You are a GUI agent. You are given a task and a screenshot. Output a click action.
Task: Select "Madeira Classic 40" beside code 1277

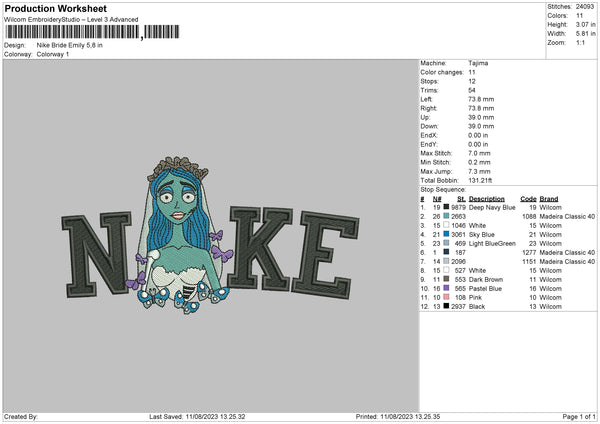567,253
